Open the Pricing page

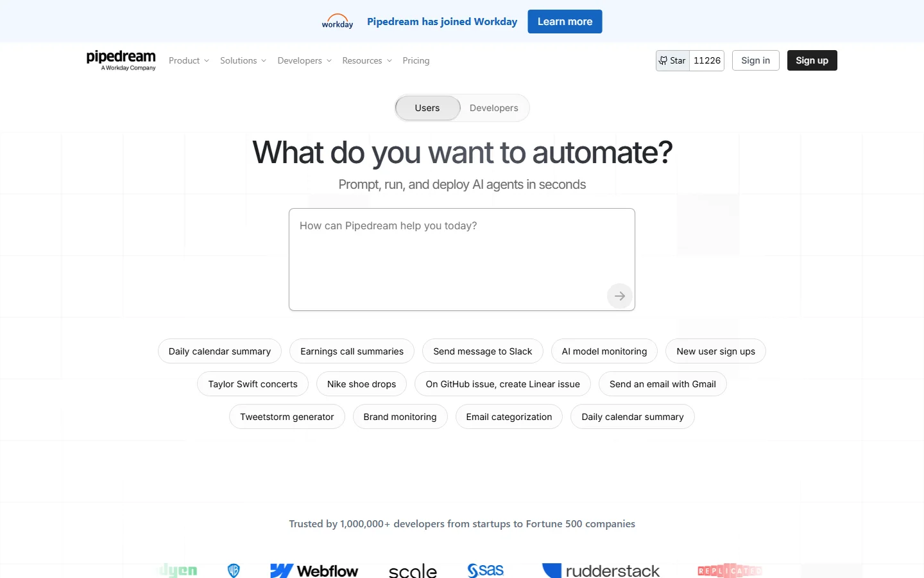(x=416, y=60)
